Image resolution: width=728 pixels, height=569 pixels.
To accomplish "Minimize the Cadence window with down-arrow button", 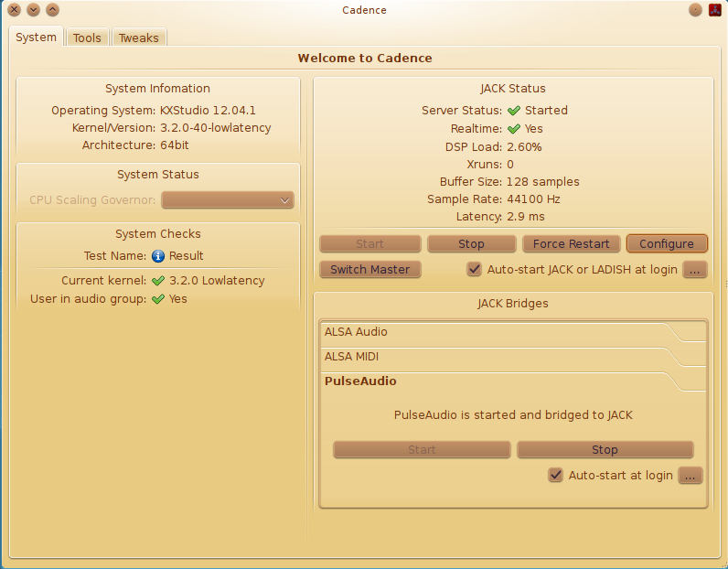I will click(34, 9).
